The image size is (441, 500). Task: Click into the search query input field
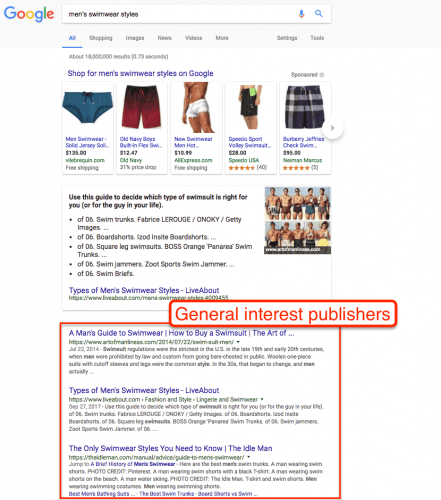180,14
